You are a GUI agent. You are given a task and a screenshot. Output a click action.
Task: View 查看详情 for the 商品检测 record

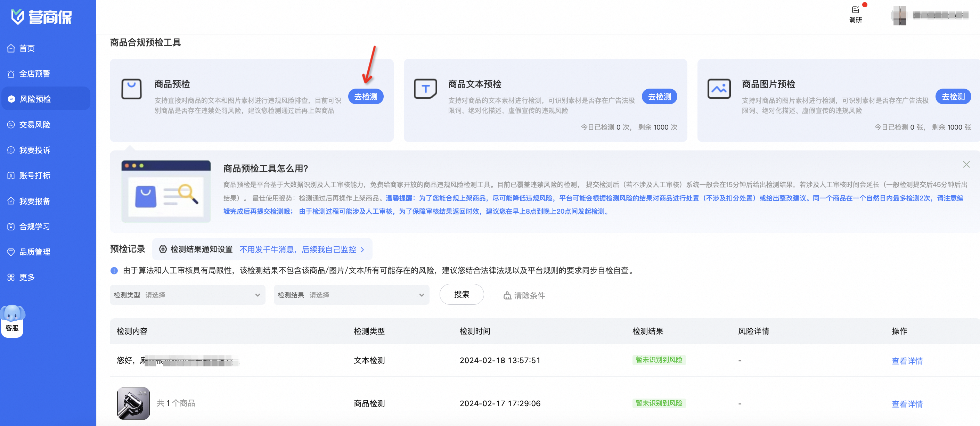907,404
